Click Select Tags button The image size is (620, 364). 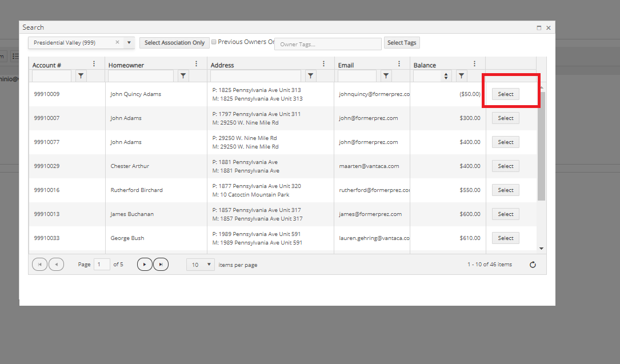[x=402, y=43]
